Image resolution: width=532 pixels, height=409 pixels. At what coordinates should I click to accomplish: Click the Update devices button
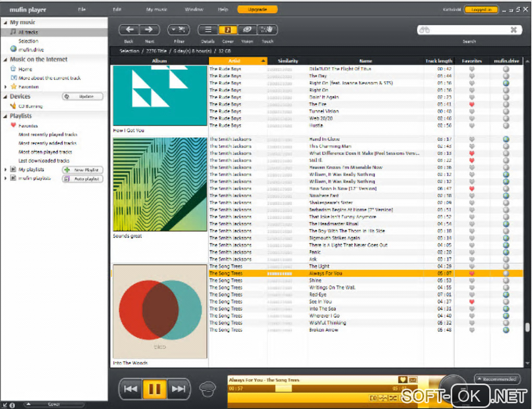click(83, 96)
